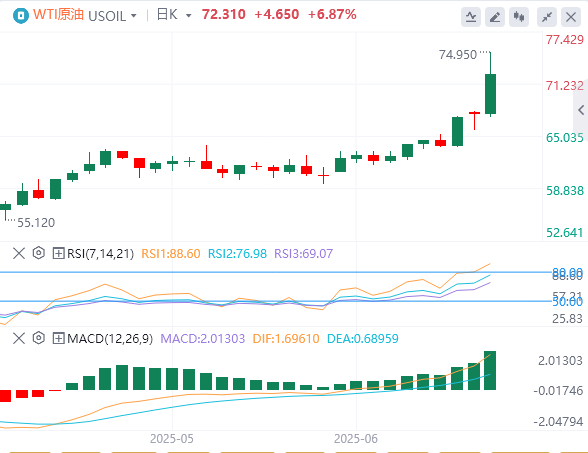Expand the MACD panel plus box
588x453 pixels.
58,339
